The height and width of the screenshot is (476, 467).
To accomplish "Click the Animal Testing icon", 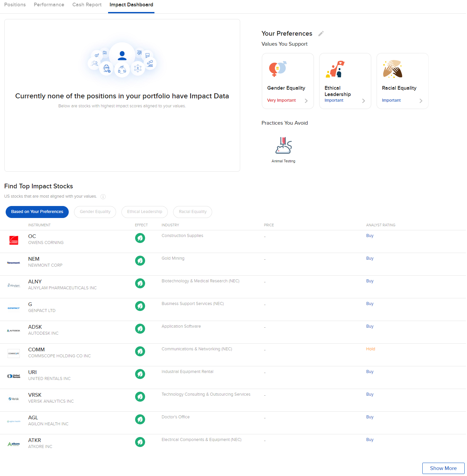I will pos(284,145).
